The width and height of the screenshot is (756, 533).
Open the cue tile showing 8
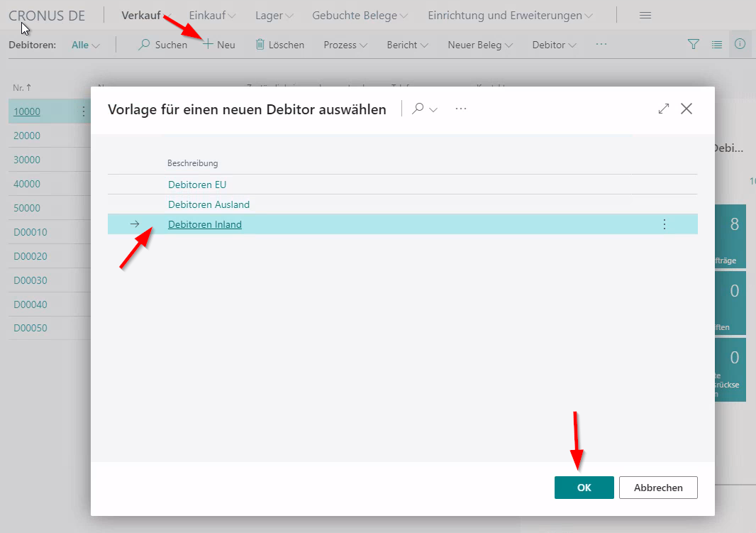coord(730,236)
